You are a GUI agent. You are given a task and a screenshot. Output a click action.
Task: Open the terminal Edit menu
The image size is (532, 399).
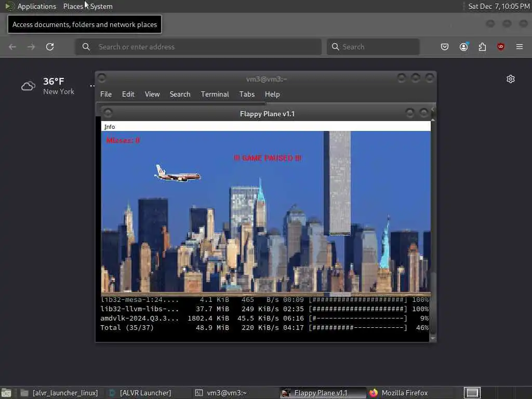(x=128, y=95)
